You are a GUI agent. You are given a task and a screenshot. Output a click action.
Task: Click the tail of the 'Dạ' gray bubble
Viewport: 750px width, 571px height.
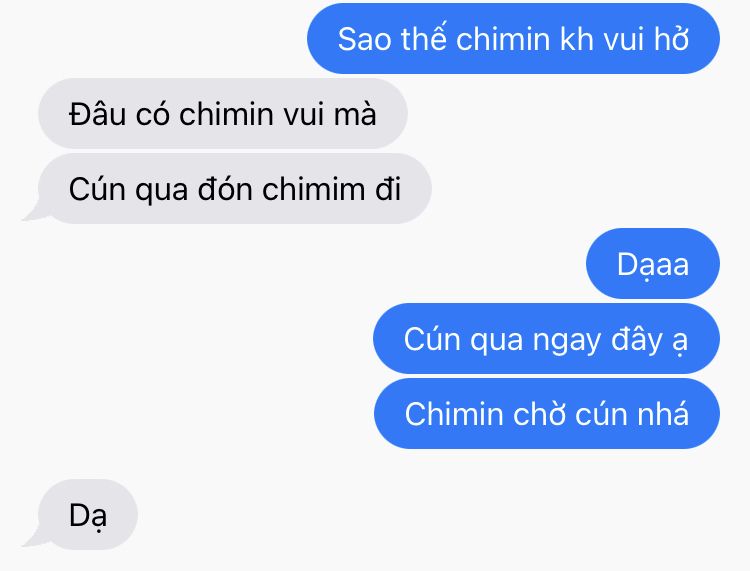click(33, 539)
